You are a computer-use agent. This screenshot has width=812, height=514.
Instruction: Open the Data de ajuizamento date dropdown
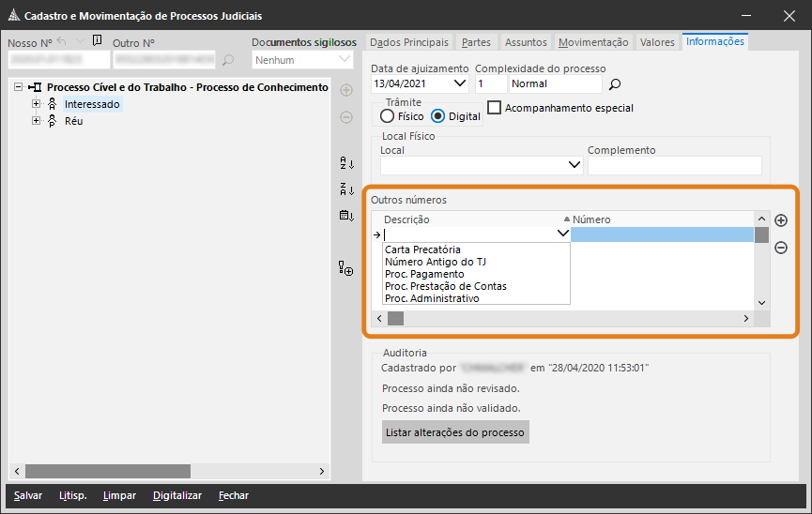(x=460, y=84)
